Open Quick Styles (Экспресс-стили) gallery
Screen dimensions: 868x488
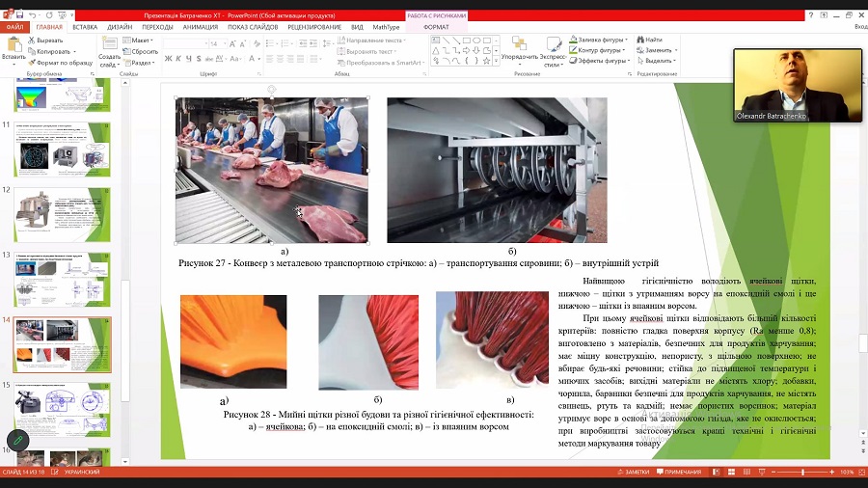(x=553, y=51)
